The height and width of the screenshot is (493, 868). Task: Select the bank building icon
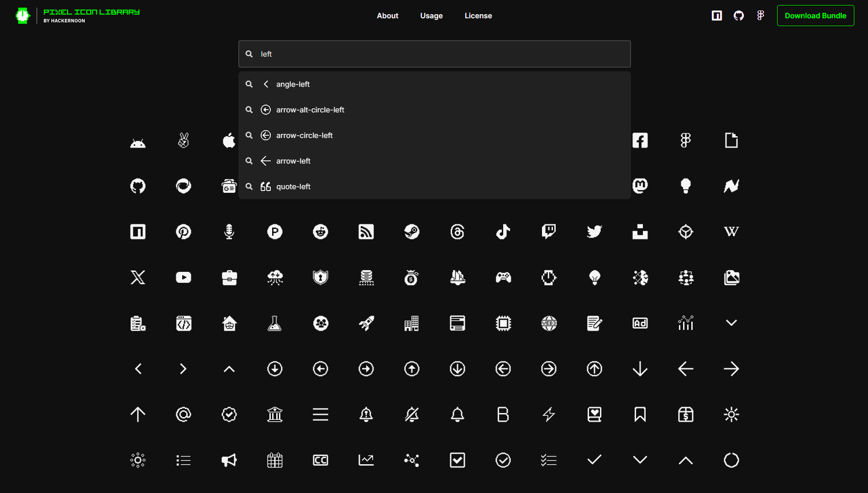click(275, 414)
